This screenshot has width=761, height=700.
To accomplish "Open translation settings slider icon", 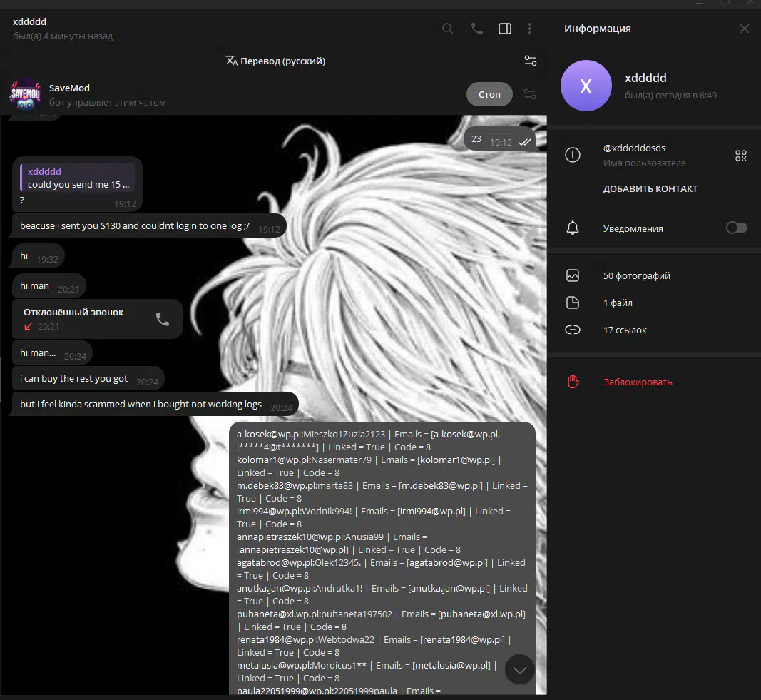I will (x=531, y=61).
